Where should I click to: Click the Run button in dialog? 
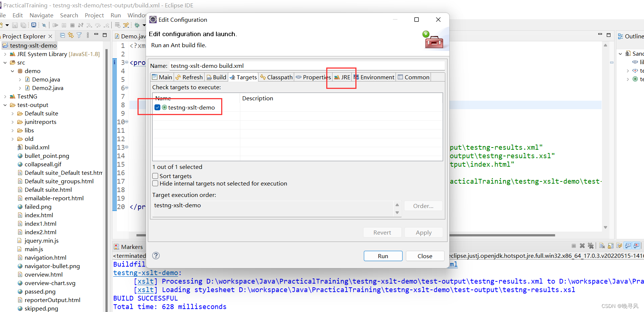click(383, 256)
